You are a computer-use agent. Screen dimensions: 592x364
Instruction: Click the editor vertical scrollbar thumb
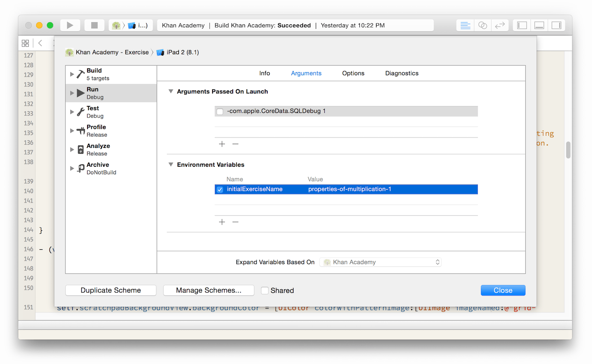tap(568, 150)
